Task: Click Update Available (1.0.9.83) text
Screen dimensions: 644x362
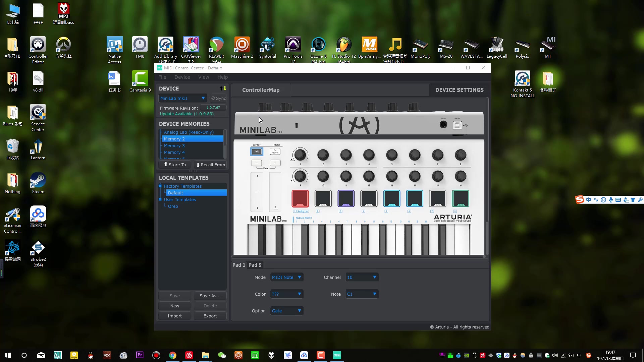Action: click(187, 114)
